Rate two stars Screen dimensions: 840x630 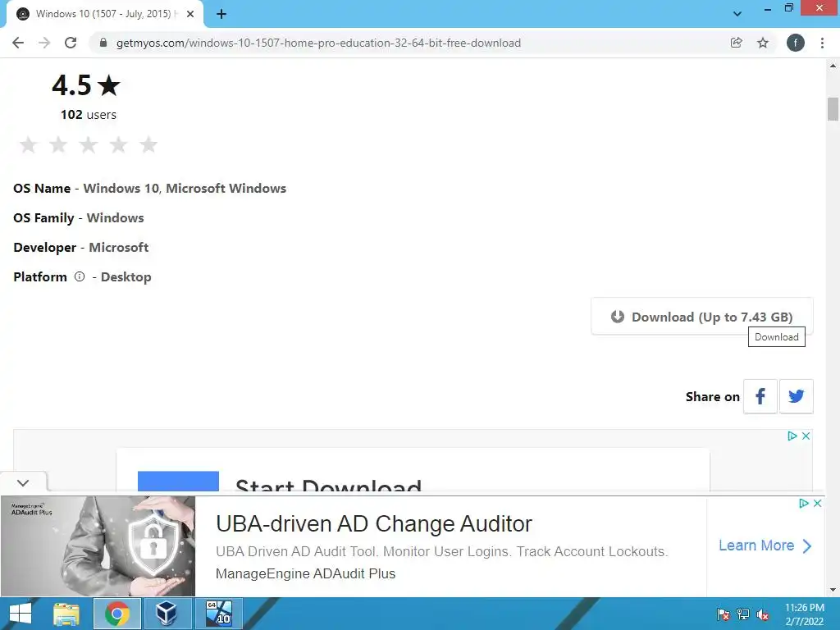pos(58,144)
